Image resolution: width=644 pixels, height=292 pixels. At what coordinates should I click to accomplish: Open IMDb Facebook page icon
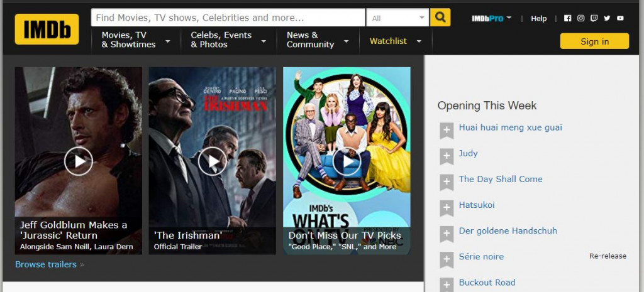pos(568,18)
